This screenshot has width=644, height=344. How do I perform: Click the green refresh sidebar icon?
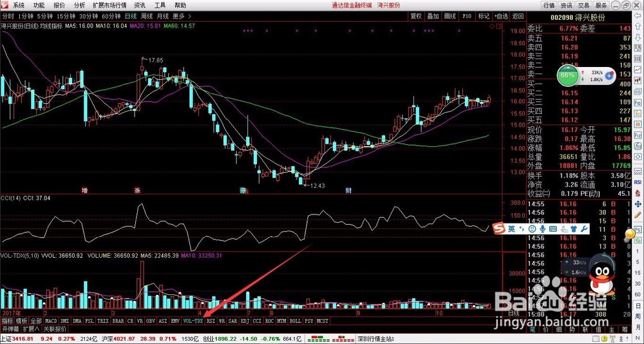pyautogui.click(x=638, y=240)
